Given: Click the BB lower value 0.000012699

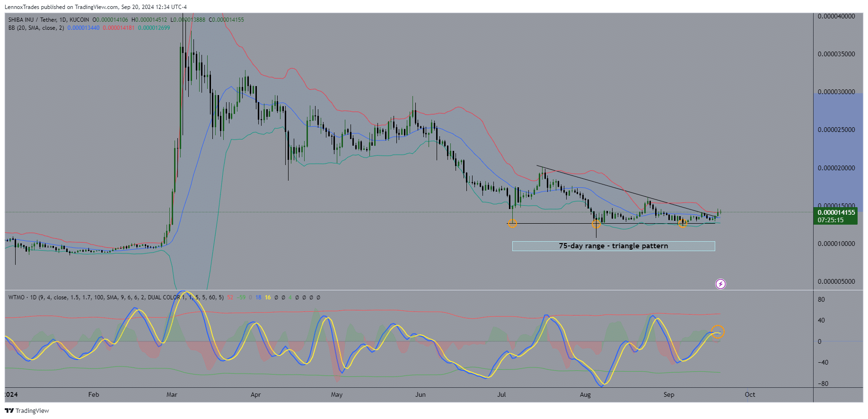Looking at the screenshot, I should point(154,28).
